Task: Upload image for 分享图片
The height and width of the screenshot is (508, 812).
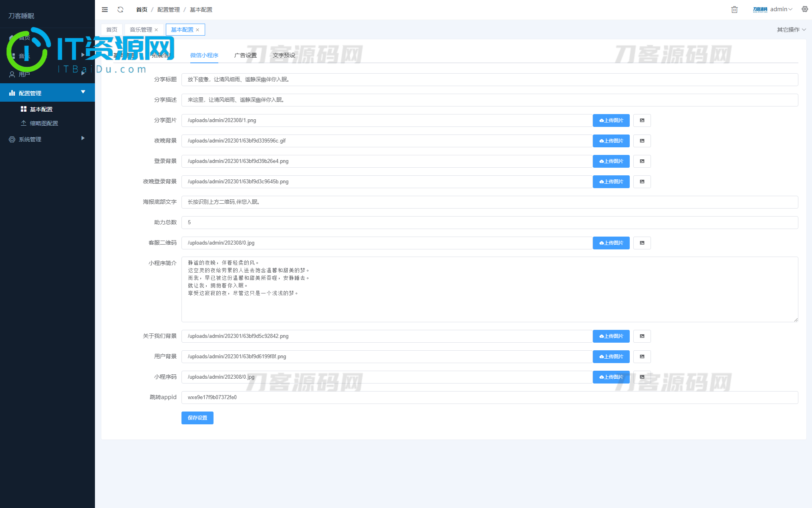Action: [x=611, y=120]
